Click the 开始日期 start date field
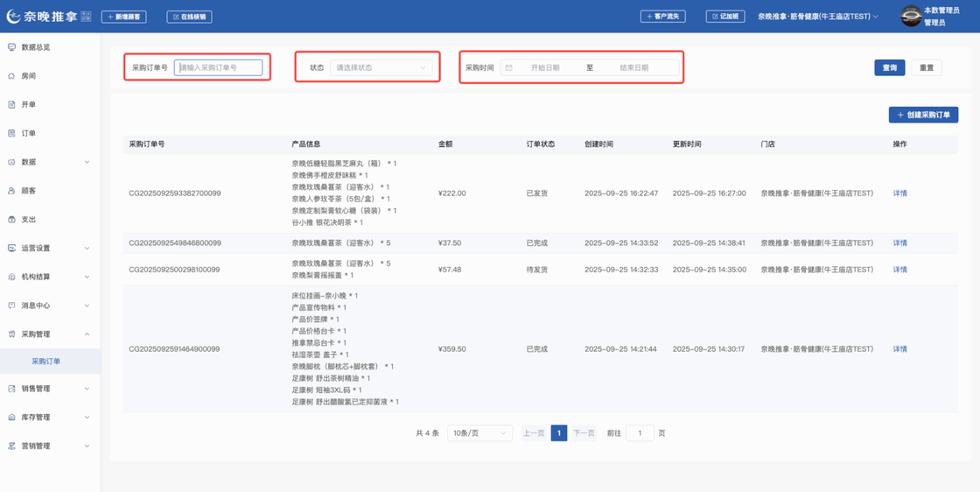The height and width of the screenshot is (492, 980). 545,67
